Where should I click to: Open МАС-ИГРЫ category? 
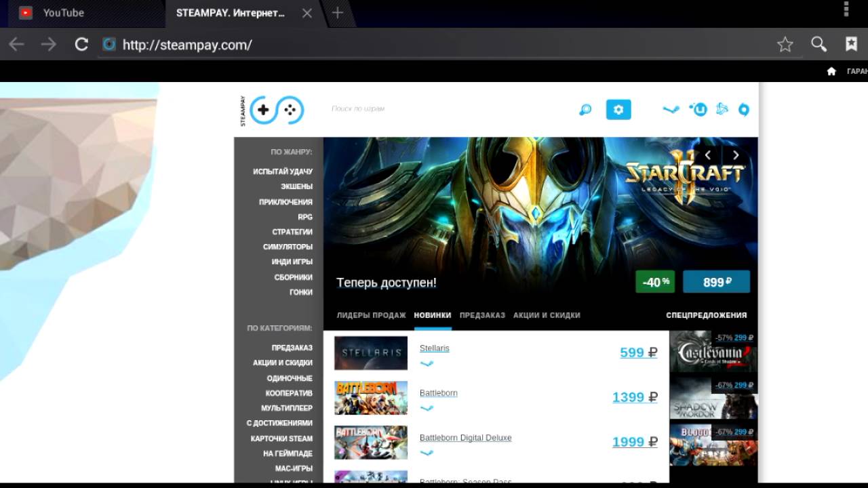(294, 468)
